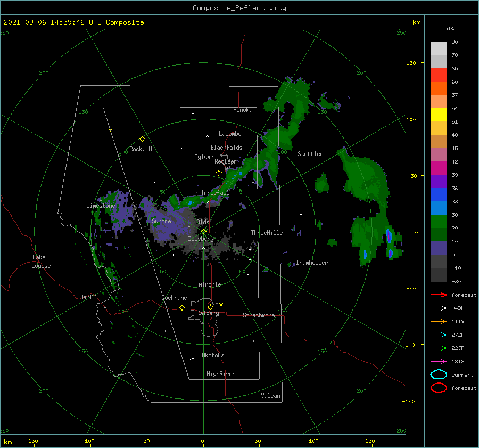Click the current legend label
The width and height of the screenshot is (479, 448).
pos(463,374)
